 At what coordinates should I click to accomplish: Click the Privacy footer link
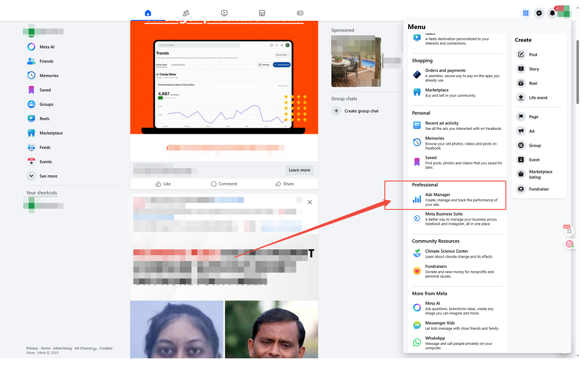tap(32, 348)
